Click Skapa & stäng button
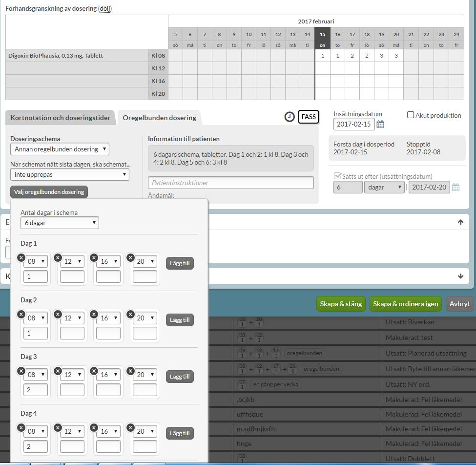The width and height of the screenshot is (476, 465). 341,304
